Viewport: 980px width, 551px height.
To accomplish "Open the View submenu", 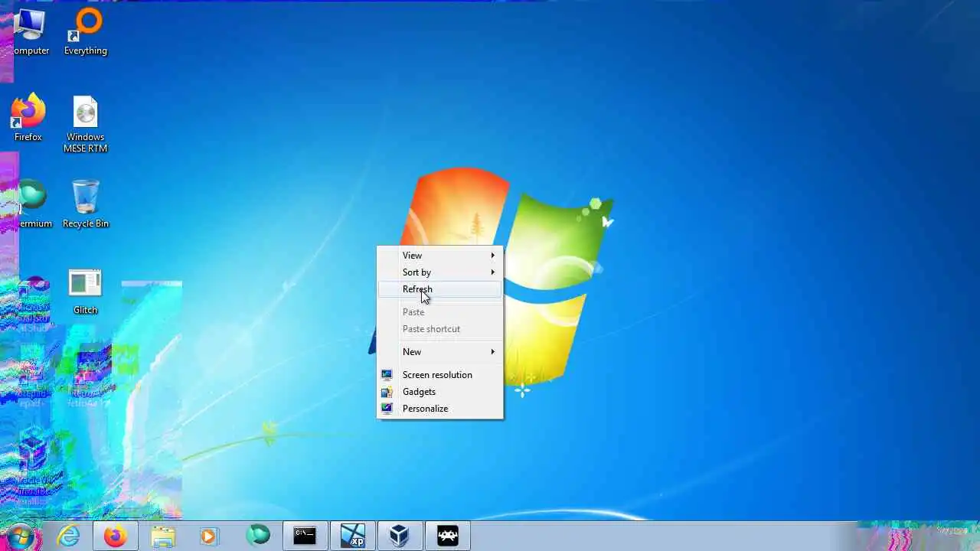I will pyautogui.click(x=440, y=256).
